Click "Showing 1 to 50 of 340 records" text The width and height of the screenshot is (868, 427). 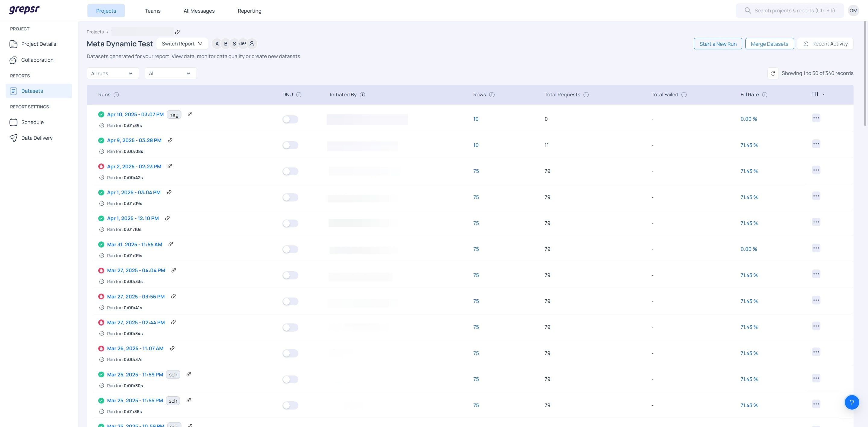817,73
